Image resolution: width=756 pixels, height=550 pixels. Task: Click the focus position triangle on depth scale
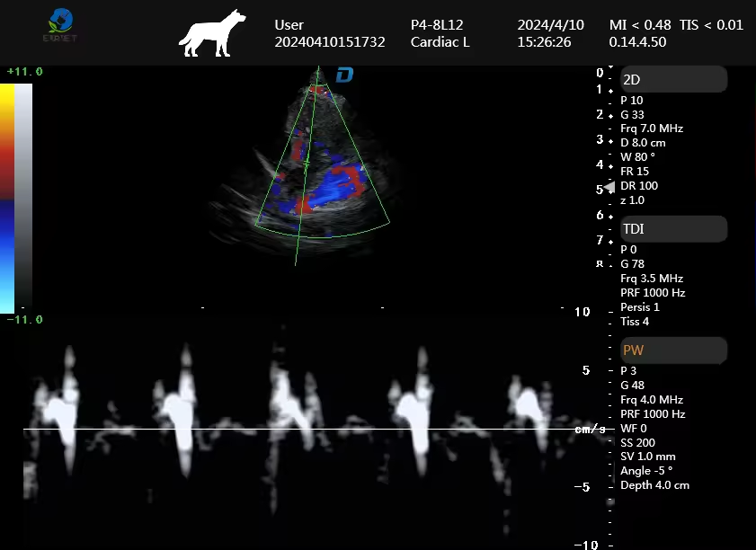[609, 187]
